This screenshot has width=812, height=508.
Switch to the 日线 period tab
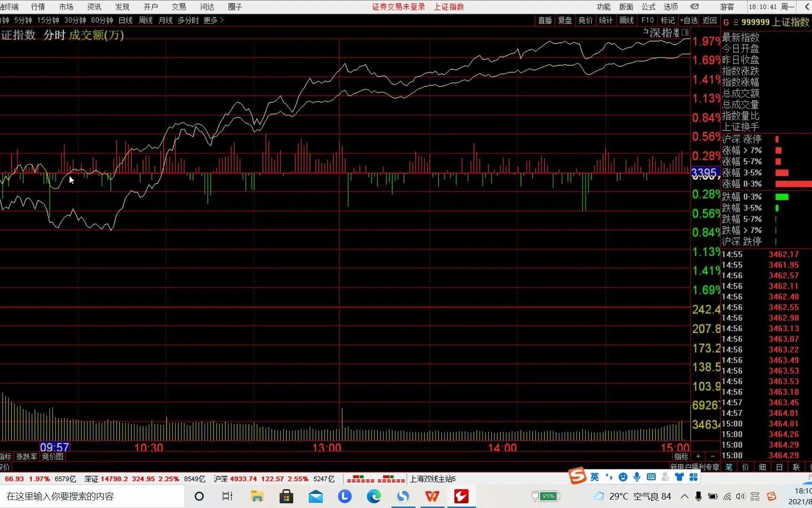click(x=125, y=20)
